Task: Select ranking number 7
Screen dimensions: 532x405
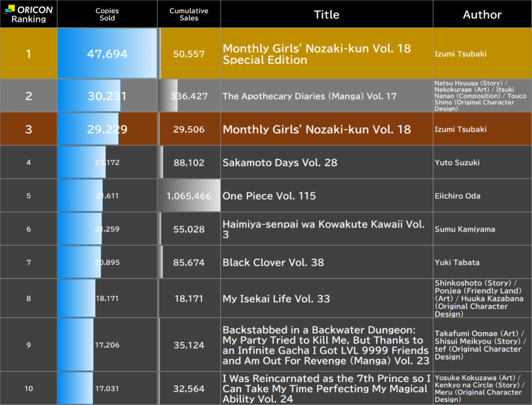Action: coord(29,262)
